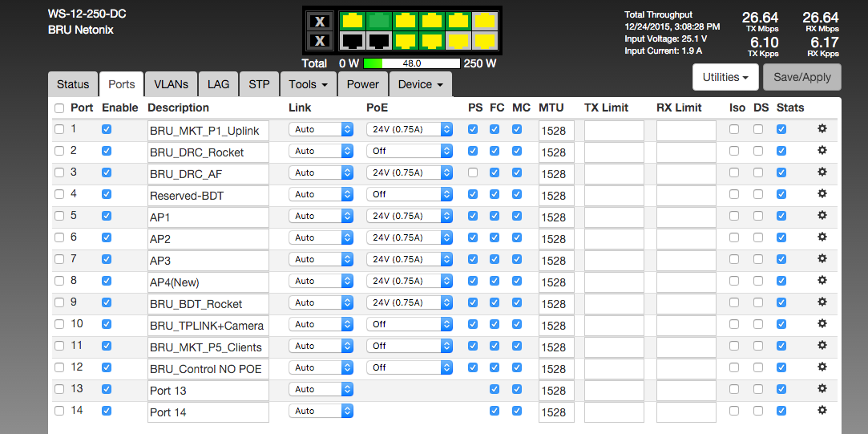868x434 pixels.
Task: Check the Iso checkbox for AP2
Action: tap(734, 237)
